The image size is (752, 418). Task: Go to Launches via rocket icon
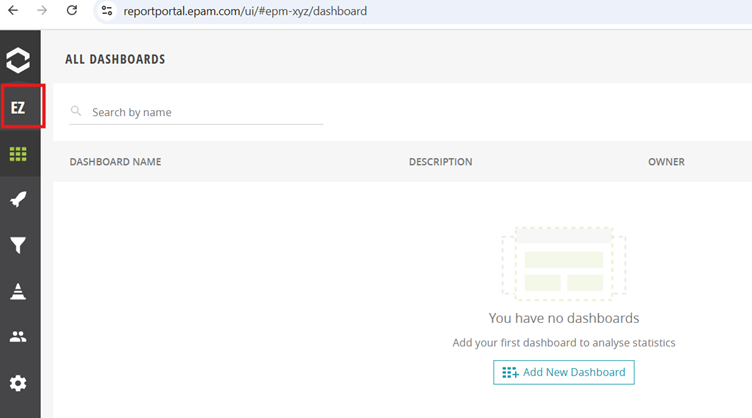click(x=18, y=199)
